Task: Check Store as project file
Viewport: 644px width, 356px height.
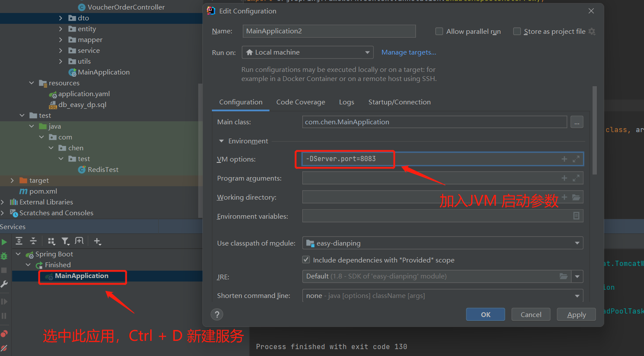Action: point(517,31)
